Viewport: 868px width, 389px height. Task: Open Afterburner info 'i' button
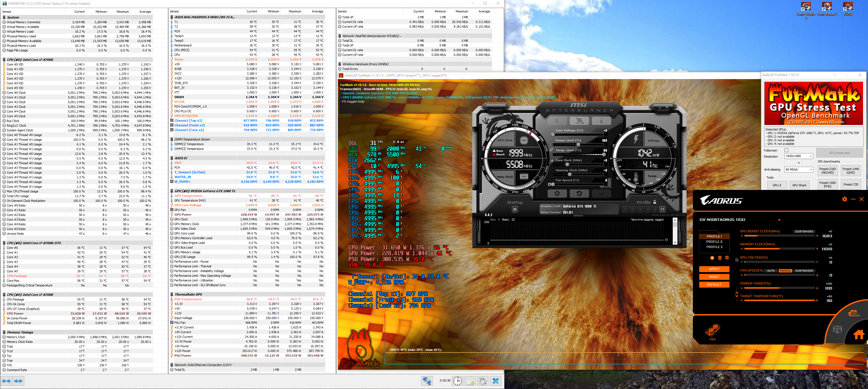click(x=601, y=121)
